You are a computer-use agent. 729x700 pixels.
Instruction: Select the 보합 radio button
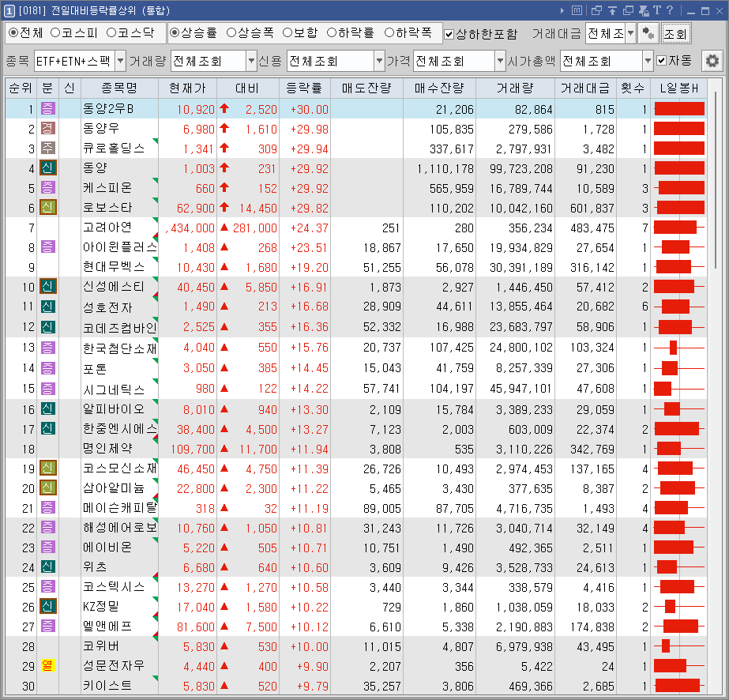(x=287, y=32)
